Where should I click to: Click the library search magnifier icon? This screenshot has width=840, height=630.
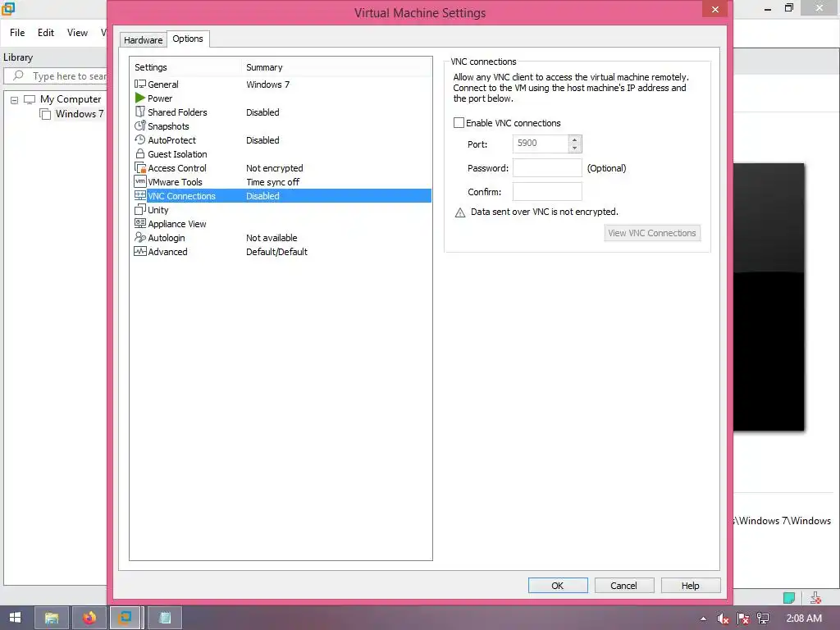tap(18, 75)
